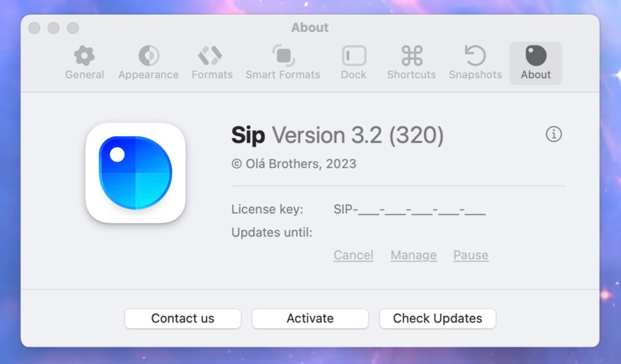Viewport: 621px width, 364px height.
Task: Click the © Olá Brothers, 2023 text
Action: (294, 164)
